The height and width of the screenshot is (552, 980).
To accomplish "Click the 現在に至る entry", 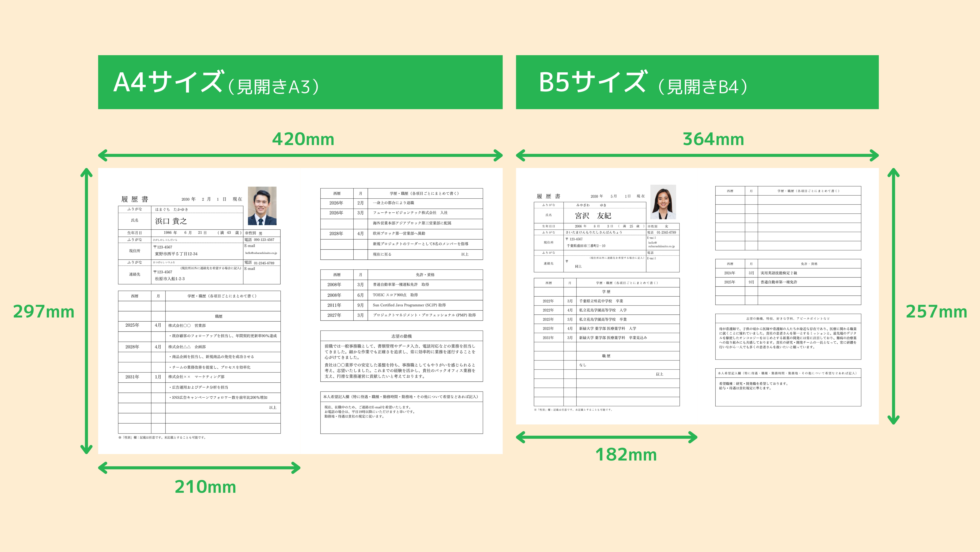I will [382, 254].
